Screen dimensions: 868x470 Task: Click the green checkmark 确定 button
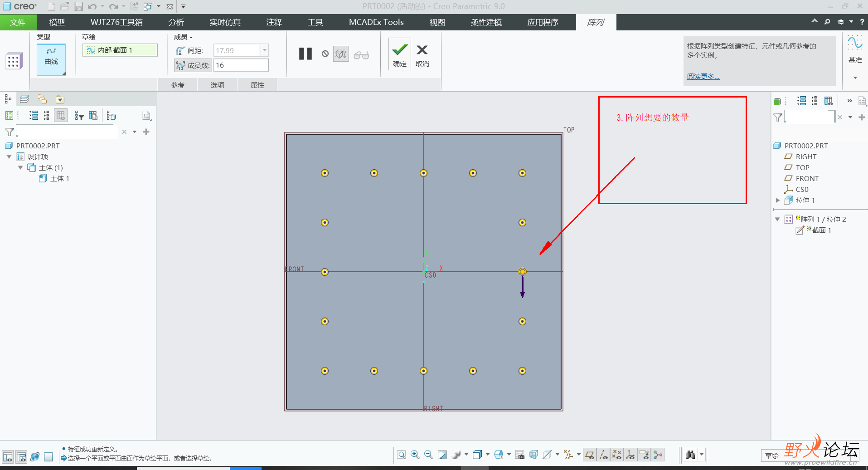coord(399,54)
